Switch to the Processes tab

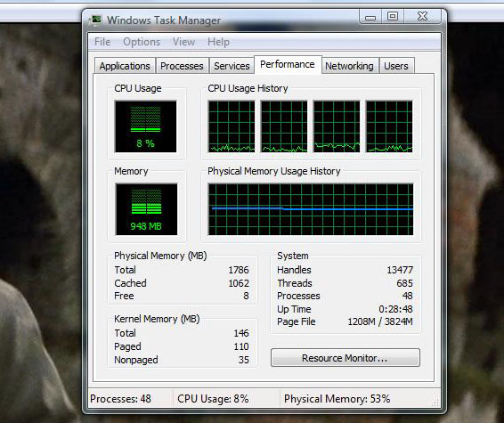click(182, 66)
